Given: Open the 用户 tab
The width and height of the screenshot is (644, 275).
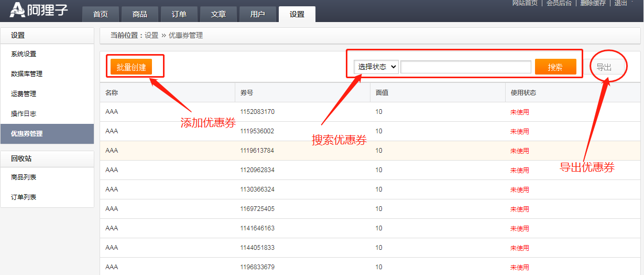Looking at the screenshot, I should (x=258, y=14).
